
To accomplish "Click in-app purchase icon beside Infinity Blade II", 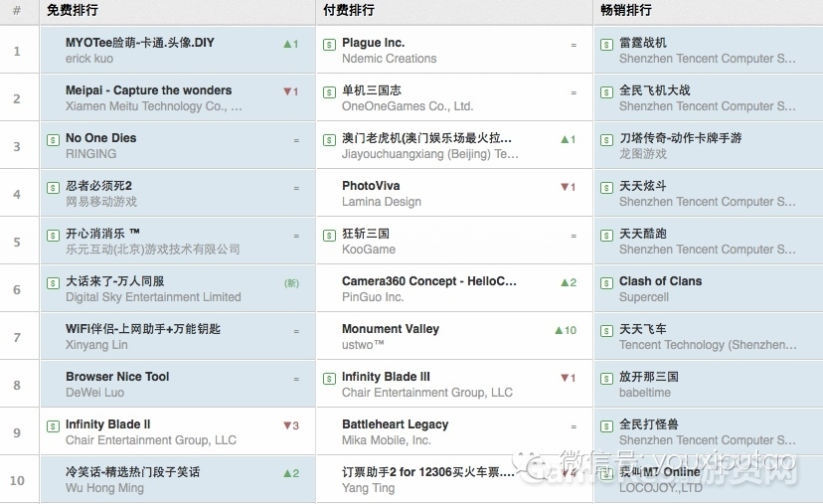I will click(x=53, y=426).
